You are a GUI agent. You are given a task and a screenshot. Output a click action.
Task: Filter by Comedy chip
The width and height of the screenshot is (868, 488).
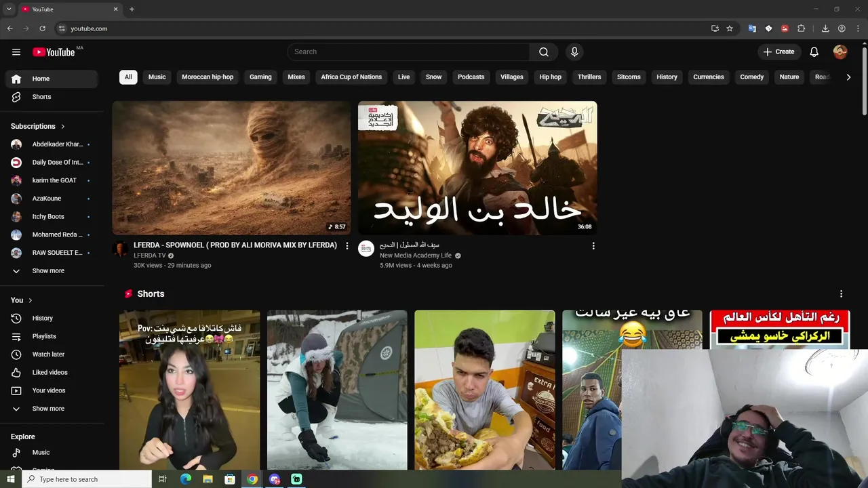click(x=751, y=77)
